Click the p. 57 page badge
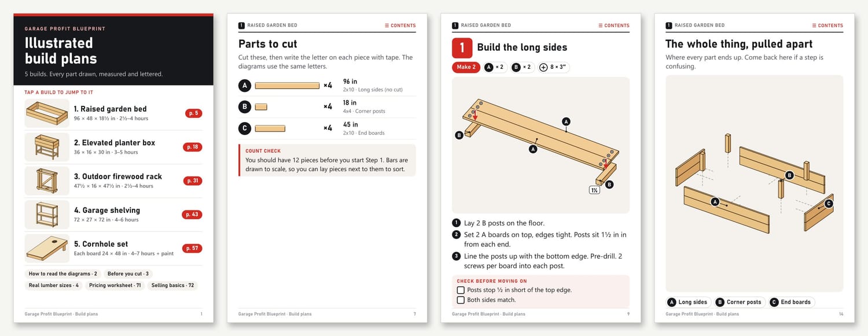Viewport: 868px width, 336px height. [x=192, y=248]
